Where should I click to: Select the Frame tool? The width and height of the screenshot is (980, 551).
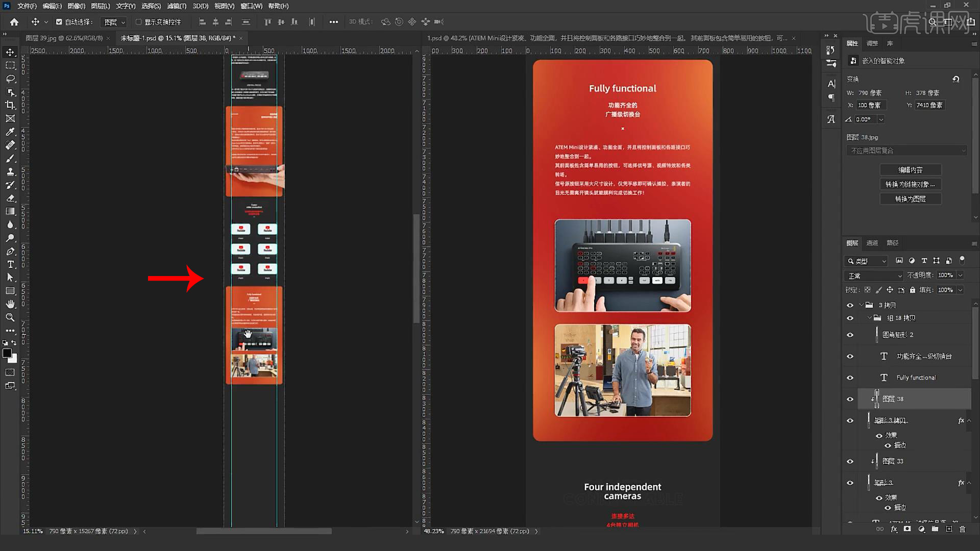point(10,118)
